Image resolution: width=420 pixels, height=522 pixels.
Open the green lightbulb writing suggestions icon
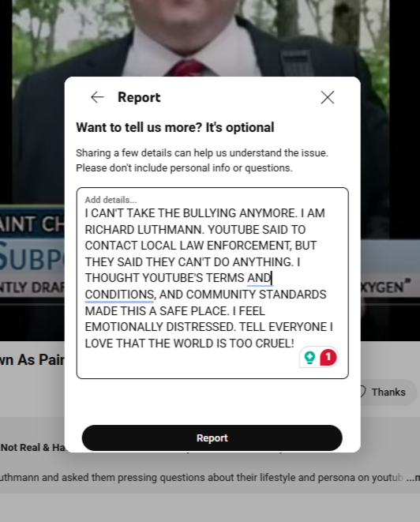[x=309, y=357]
